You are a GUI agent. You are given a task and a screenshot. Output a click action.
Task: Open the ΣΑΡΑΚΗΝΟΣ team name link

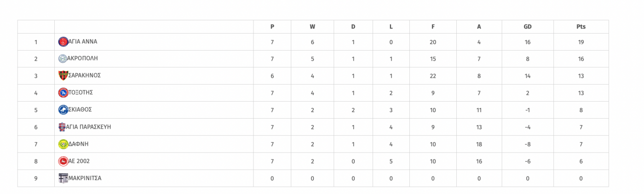tap(85, 76)
